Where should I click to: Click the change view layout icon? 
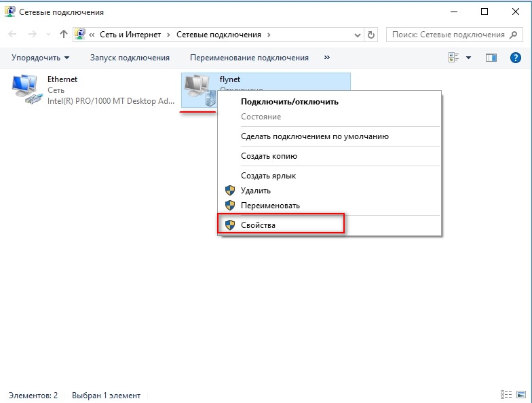pyautogui.click(x=453, y=58)
